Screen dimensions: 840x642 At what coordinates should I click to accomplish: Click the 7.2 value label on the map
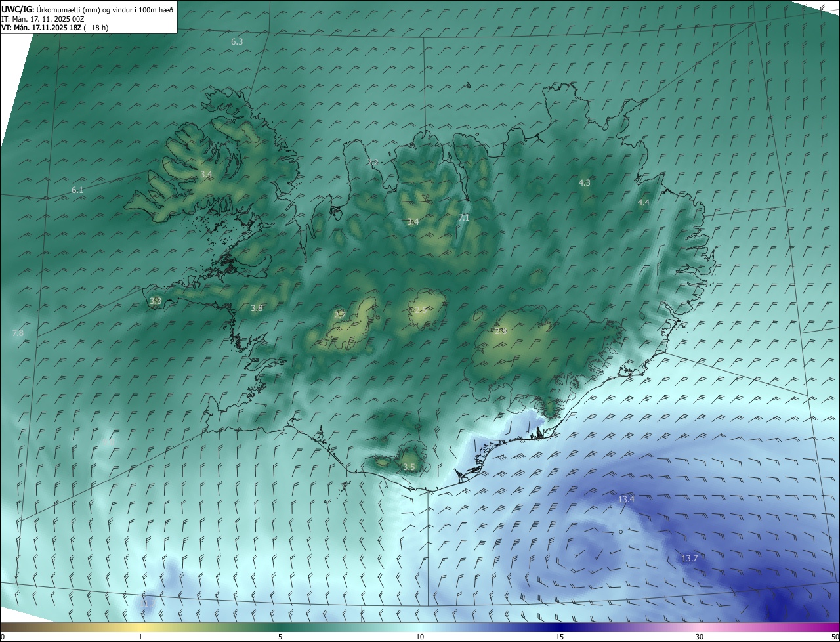(x=372, y=162)
